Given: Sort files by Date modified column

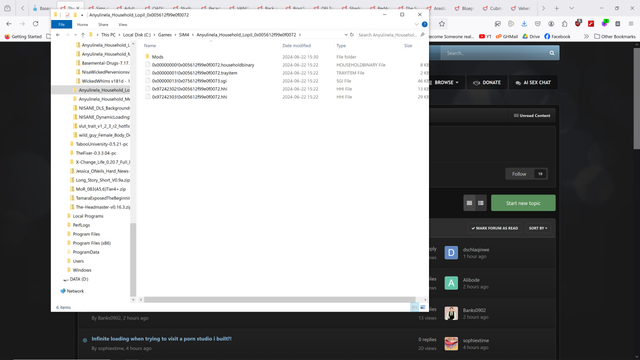Looking at the screenshot, I should coord(296,46).
